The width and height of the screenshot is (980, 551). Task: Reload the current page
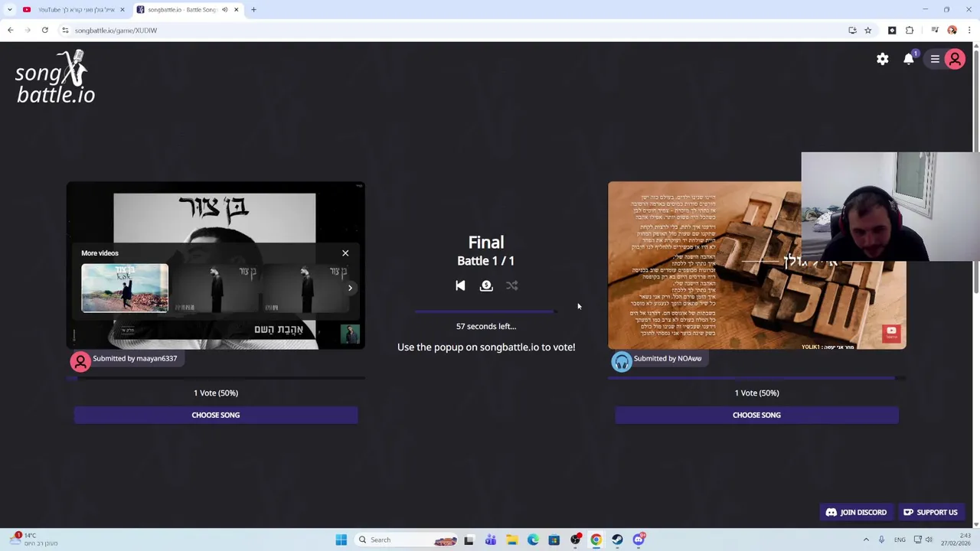pyautogui.click(x=45, y=30)
